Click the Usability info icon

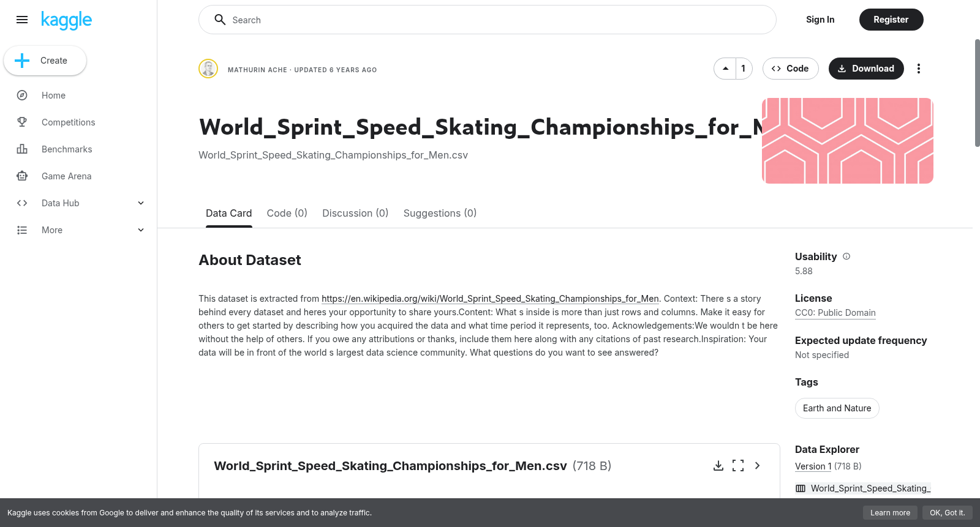[846, 256]
